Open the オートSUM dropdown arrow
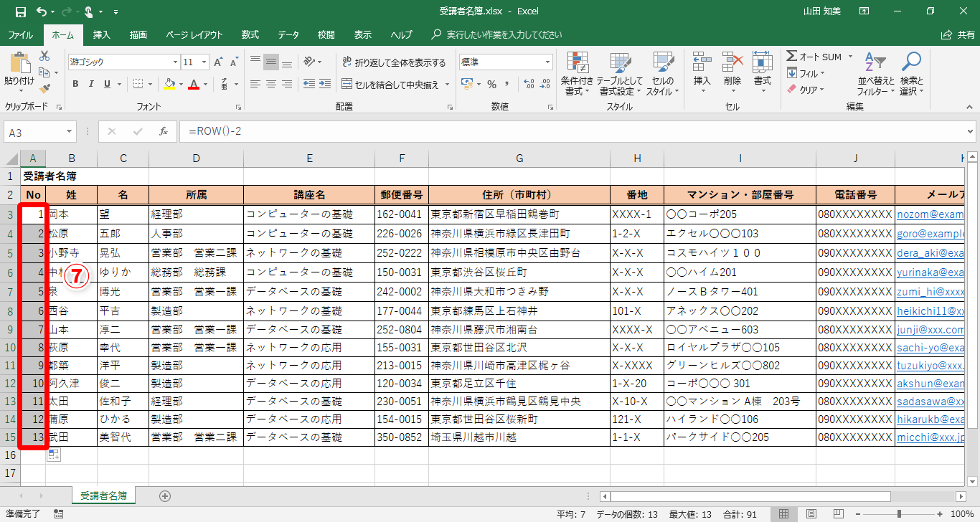This screenshot has height=522, width=980. pos(850,57)
